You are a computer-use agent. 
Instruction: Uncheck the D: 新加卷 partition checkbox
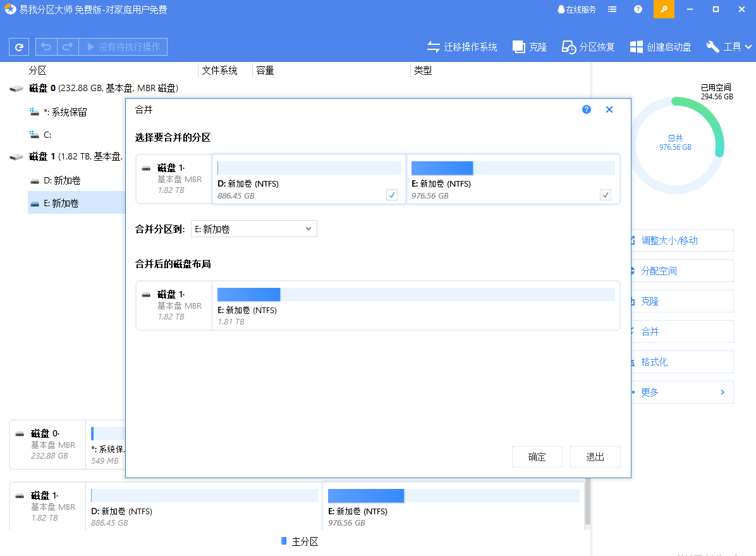[x=392, y=195]
